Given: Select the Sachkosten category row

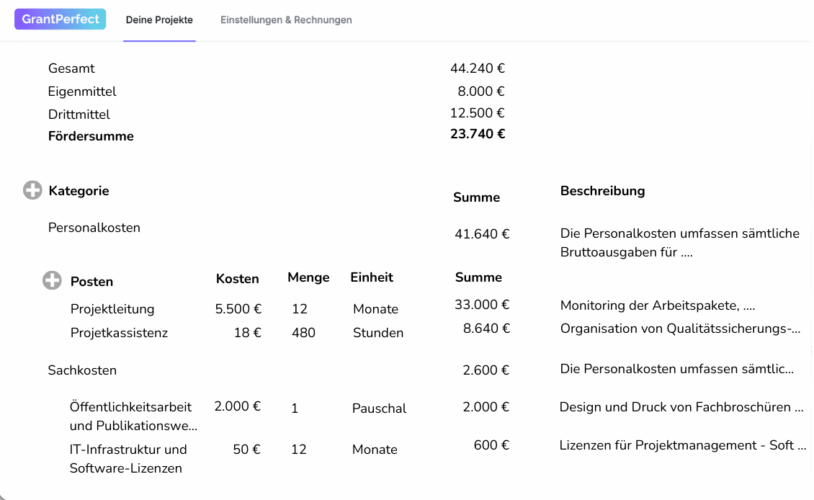Looking at the screenshot, I should (82, 370).
